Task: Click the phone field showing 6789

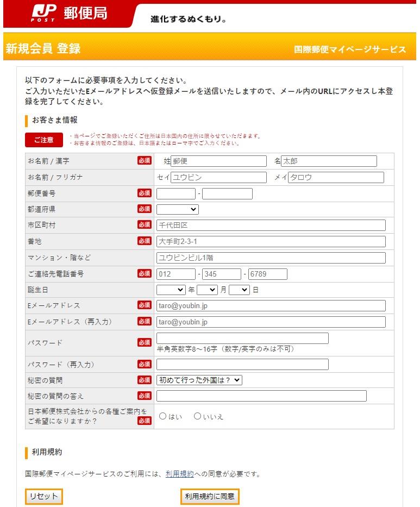Action: 268,274
